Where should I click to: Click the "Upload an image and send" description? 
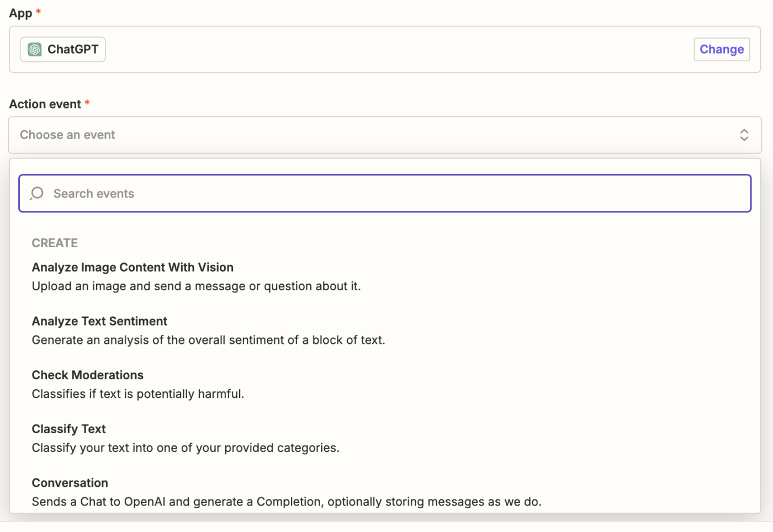(196, 286)
